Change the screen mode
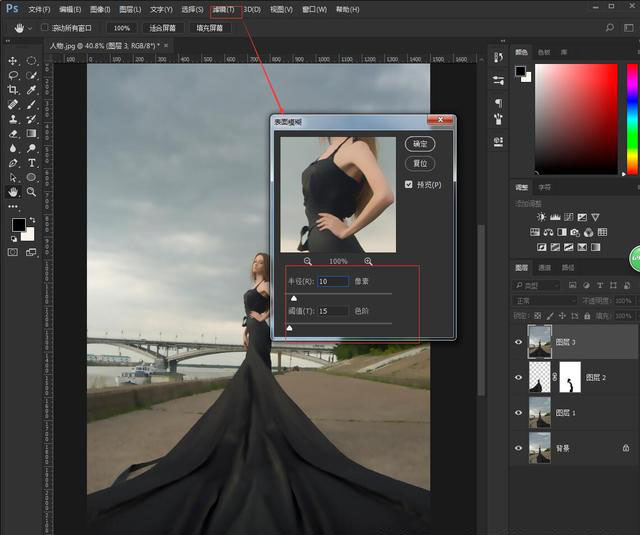The height and width of the screenshot is (535, 640). [31, 252]
